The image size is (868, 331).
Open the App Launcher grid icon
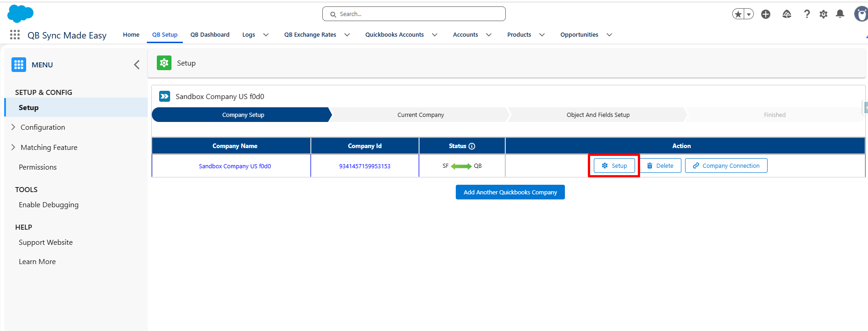15,35
